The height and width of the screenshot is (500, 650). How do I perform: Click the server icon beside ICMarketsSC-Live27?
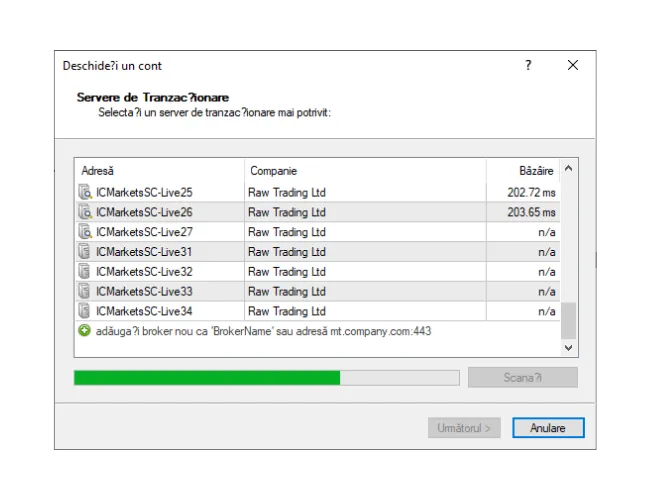coord(85,232)
